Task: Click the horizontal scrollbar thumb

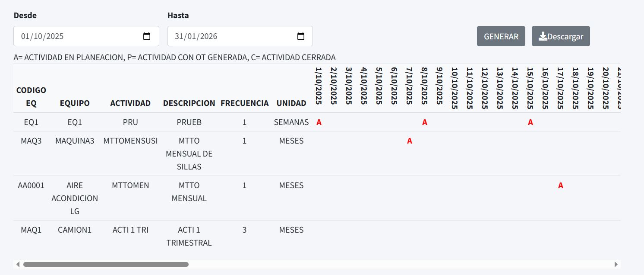Action: (x=106, y=264)
